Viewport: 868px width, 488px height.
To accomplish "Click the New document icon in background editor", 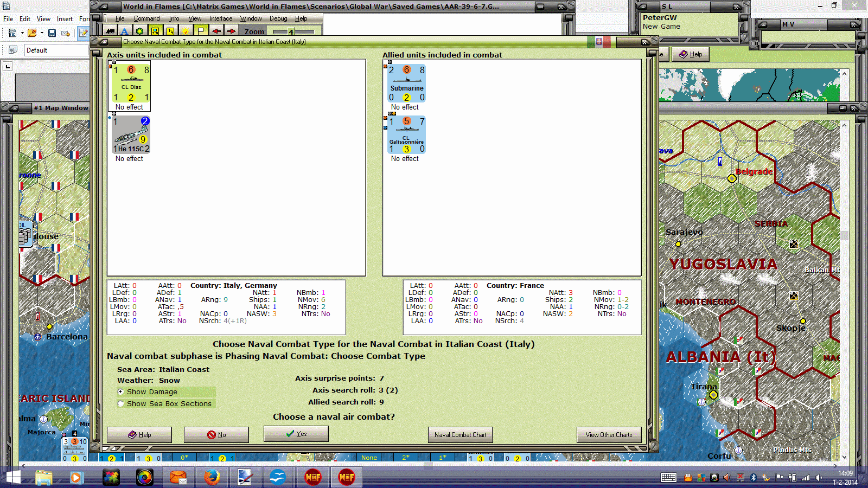I will (x=12, y=33).
